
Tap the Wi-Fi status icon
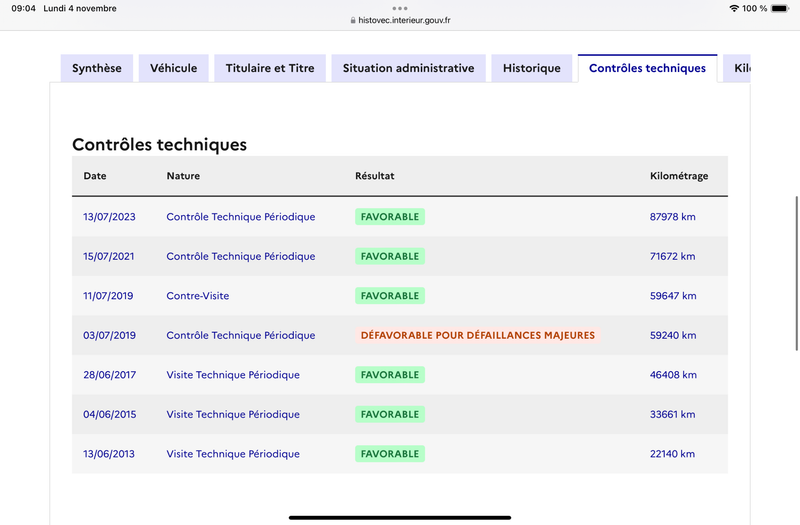tap(734, 8)
